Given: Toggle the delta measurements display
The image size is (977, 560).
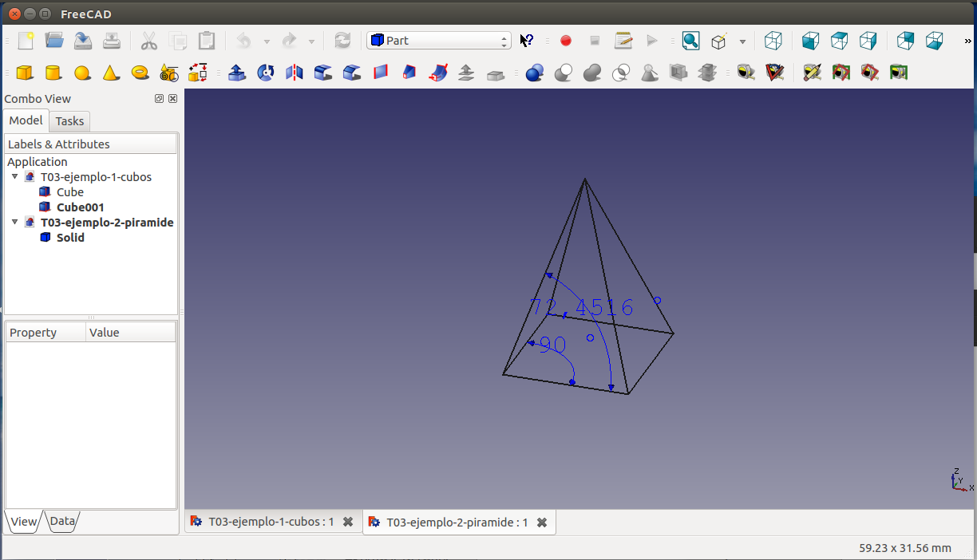Looking at the screenshot, I should tap(898, 73).
